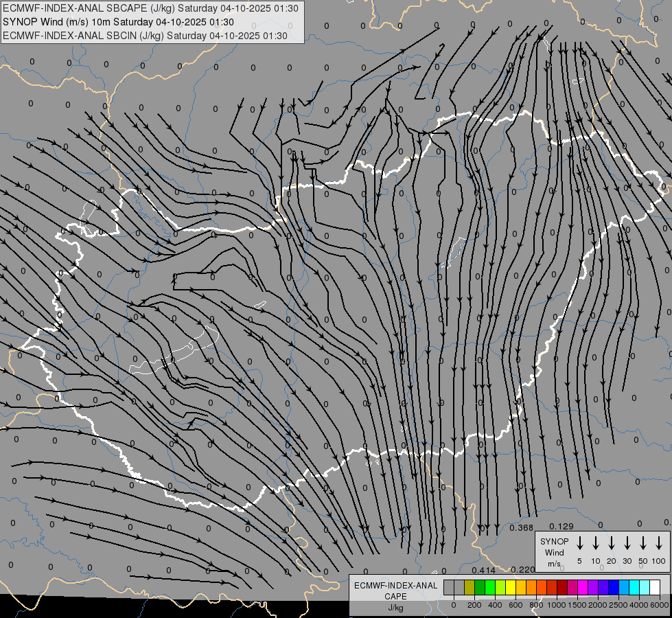Pick the pure yellow CAPE legend swatch
The width and height of the screenshot is (672, 618).
click(511, 587)
